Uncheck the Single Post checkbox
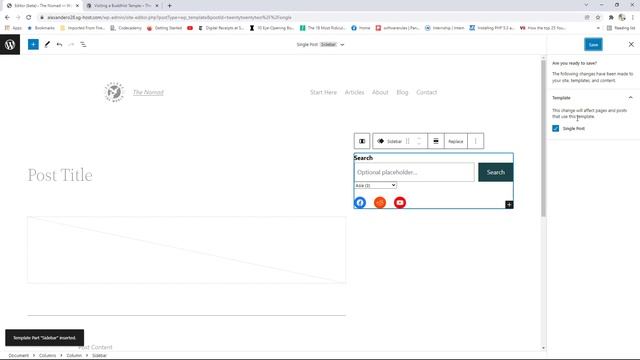Image resolution: width=640 pixels, height=360 pixels. 556,128
